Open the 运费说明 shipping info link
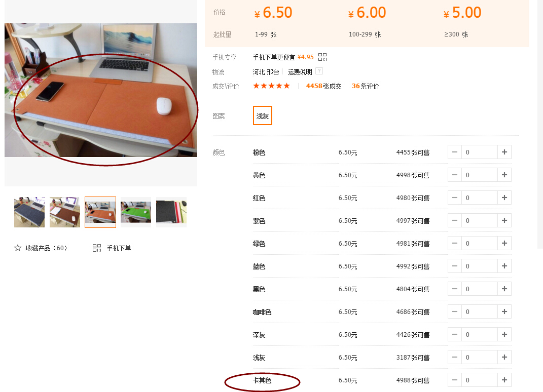 click(x=300, y=72)
